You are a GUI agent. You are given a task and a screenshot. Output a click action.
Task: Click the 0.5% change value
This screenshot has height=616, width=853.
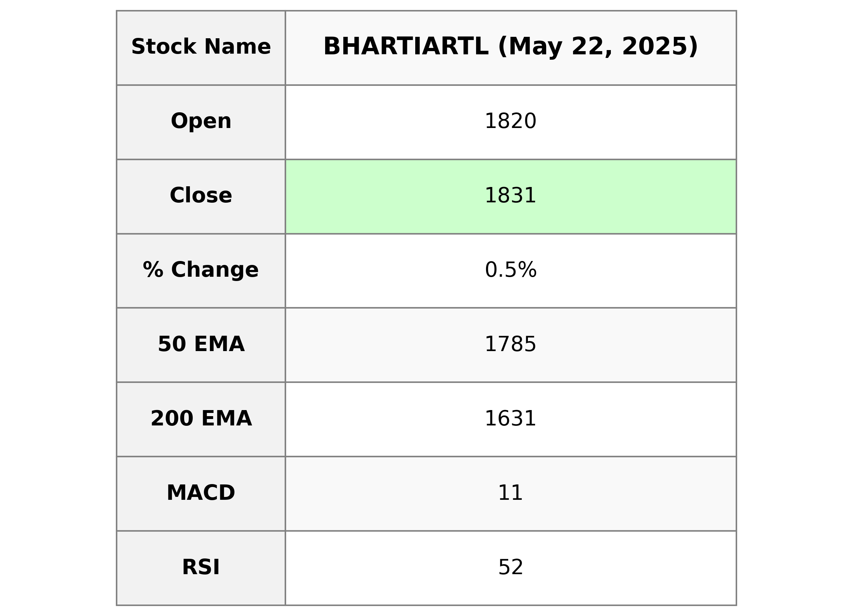(x=510, y=270)
